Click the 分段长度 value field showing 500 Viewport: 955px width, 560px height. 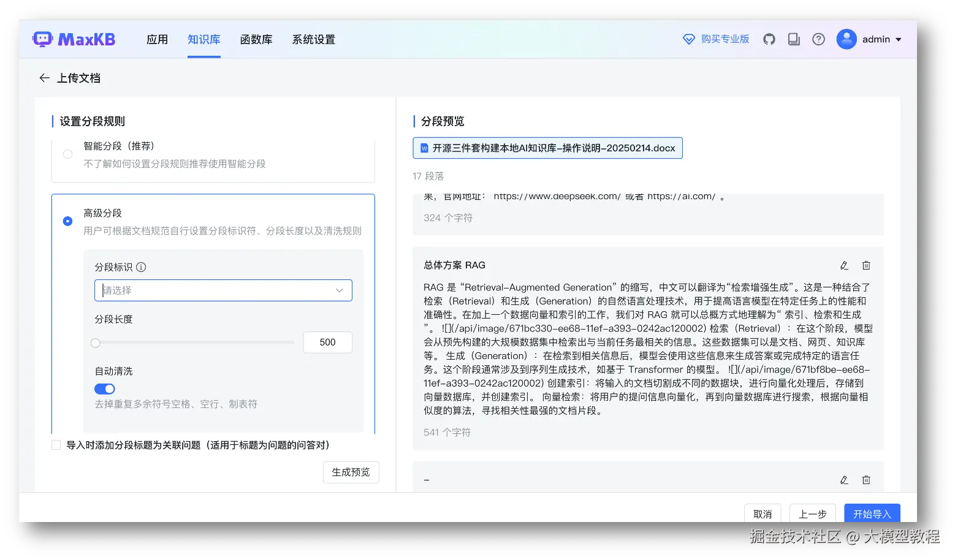pos(328,342)
